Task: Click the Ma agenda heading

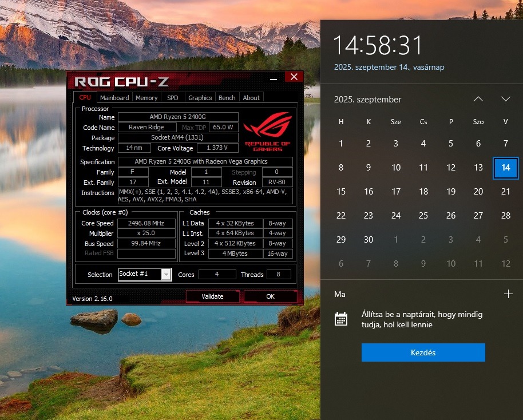Action: [x=339, y=294]
